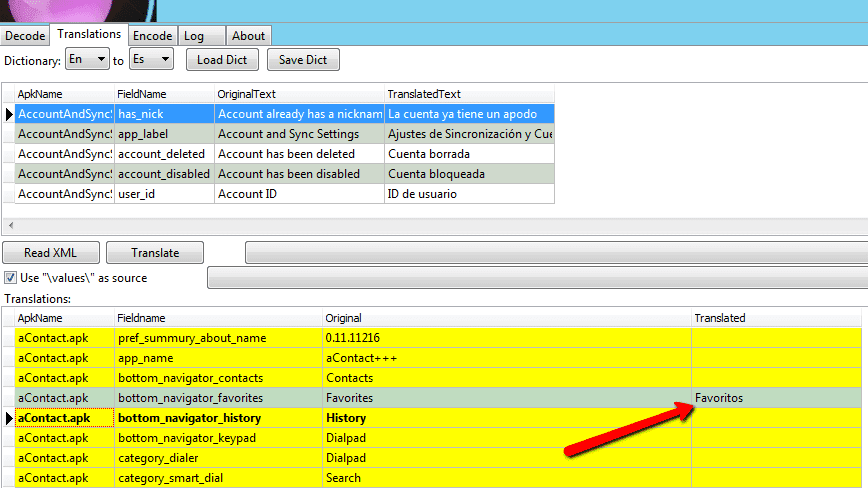This screenshot has width=868, height=488.
Task: Switch to the Decode tab
Action: click(x=25, y=36)
